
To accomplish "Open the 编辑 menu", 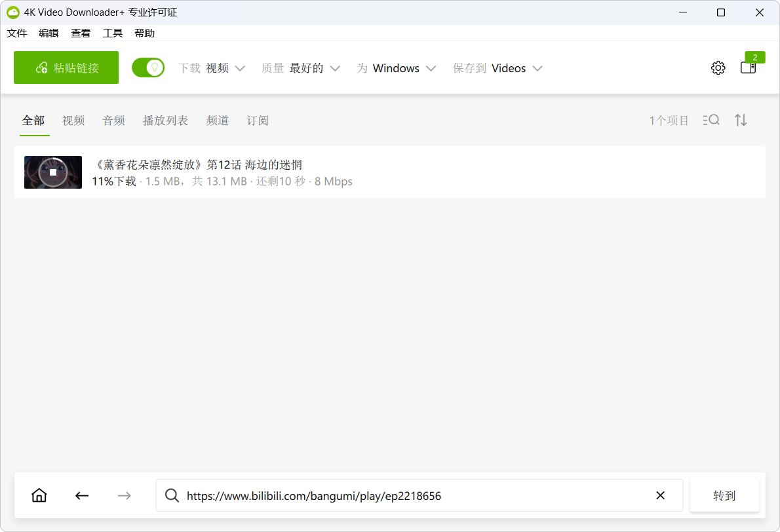I will click(x=49, y=33).
